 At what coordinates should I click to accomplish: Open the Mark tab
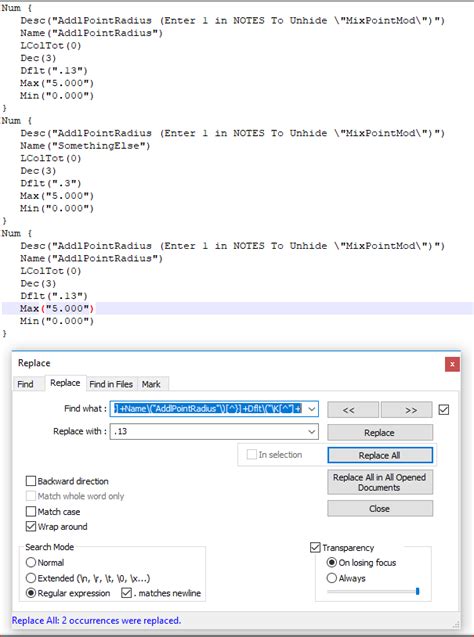[151, 384]
